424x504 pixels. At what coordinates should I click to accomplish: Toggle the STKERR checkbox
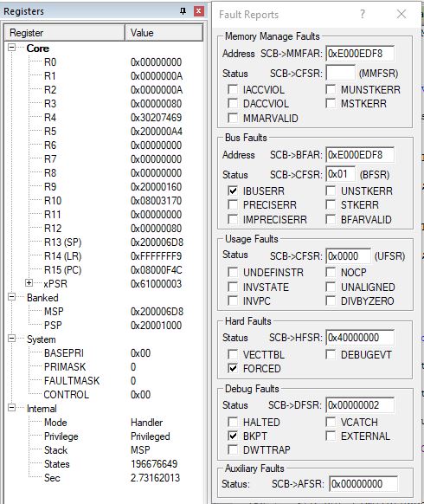331,204
